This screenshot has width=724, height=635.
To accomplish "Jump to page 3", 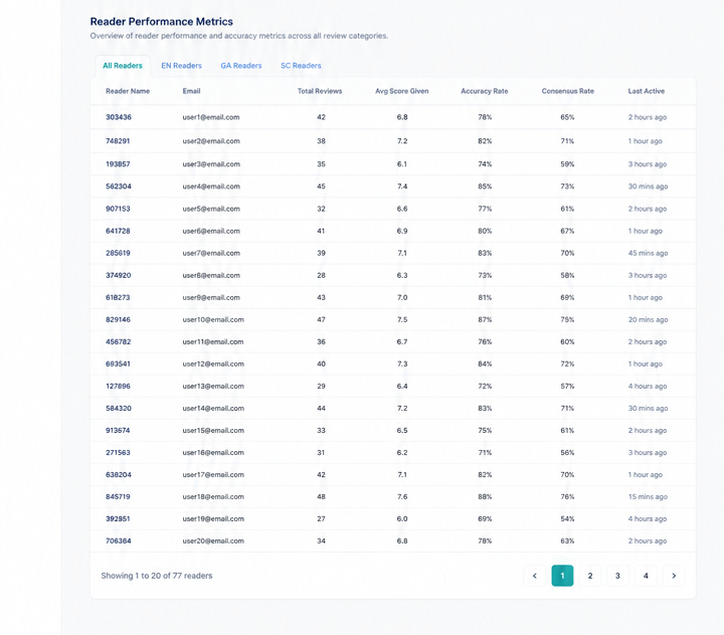I will coord(618,575).
